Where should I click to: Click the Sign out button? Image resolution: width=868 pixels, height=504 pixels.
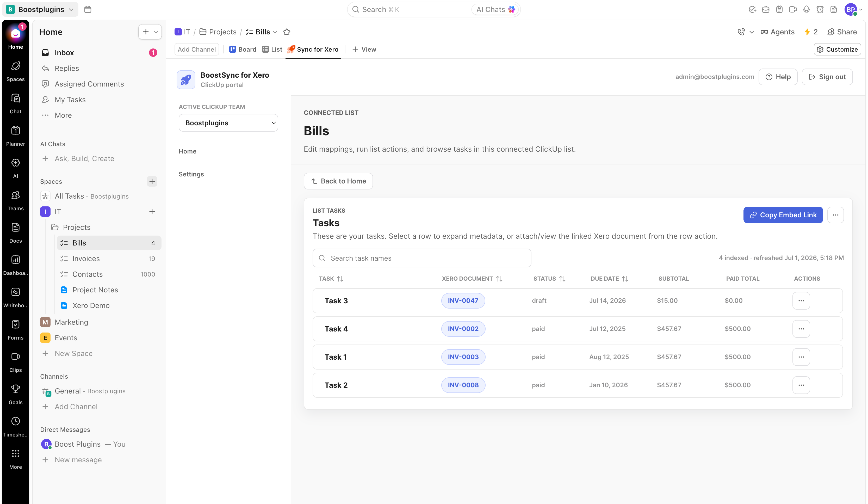click(x=827, y=77)
